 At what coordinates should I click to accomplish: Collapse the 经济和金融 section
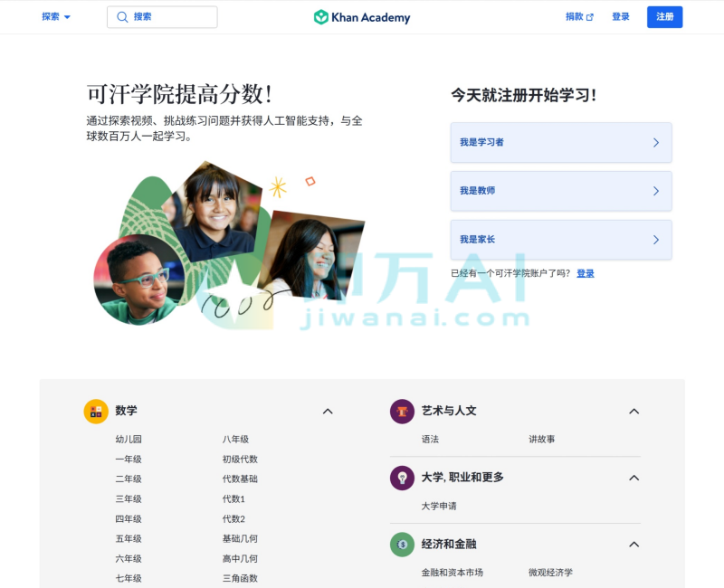click(633, 545)
